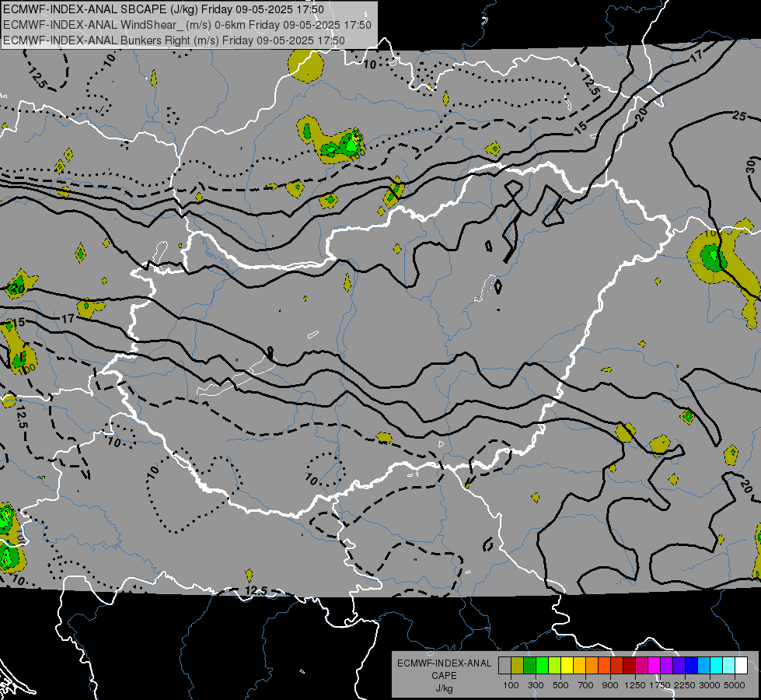The width and height of the screenshot is (761, 700).
Task: Click the Bunkers Right title line
Action: tap(174, 40)
